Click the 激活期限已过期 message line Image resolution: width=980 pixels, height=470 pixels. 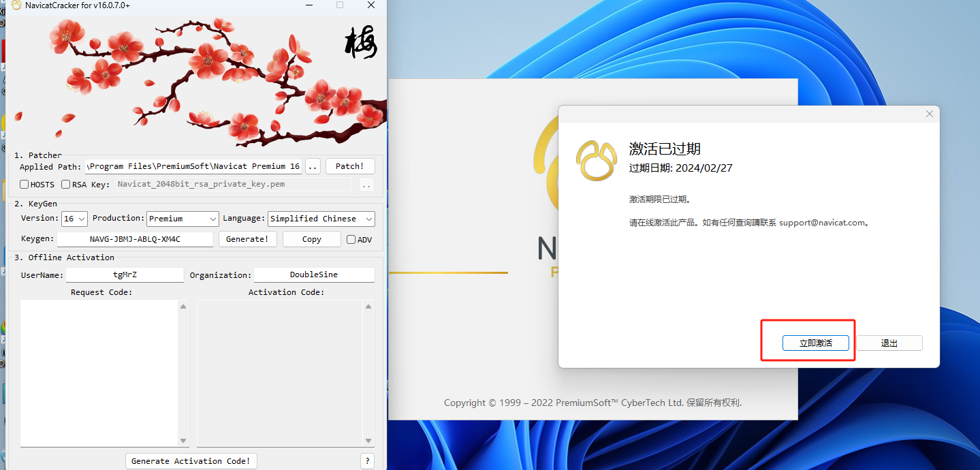pyautogui.click(x=660, y=200)
